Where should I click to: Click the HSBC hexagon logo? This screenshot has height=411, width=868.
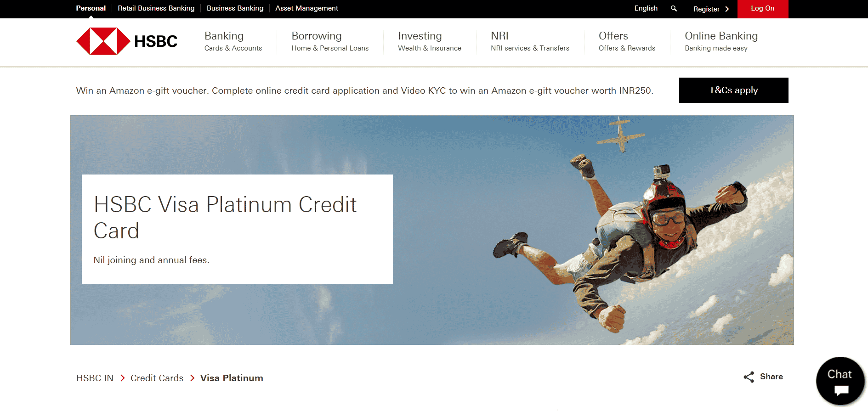click(x=103, y=41)
